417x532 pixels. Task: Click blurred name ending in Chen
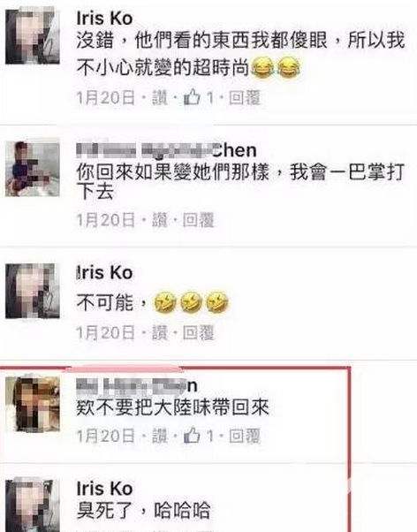(x=166, y=150)
